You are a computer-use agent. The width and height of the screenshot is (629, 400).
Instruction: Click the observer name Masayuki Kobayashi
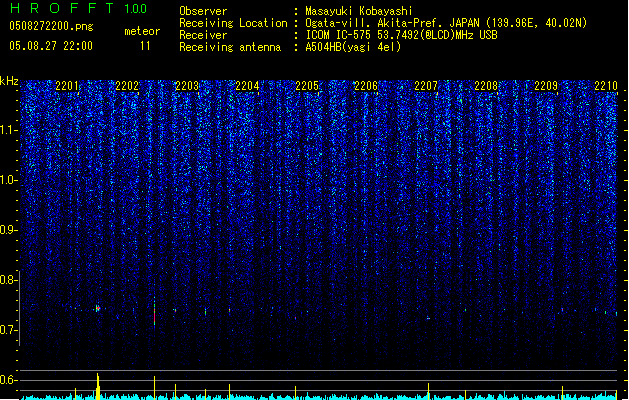[x=359, y=11]
